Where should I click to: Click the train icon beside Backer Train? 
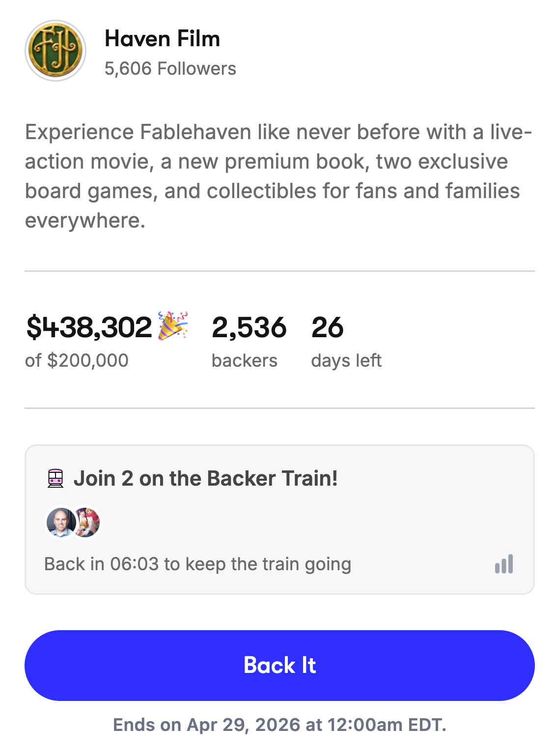[56, 478]
